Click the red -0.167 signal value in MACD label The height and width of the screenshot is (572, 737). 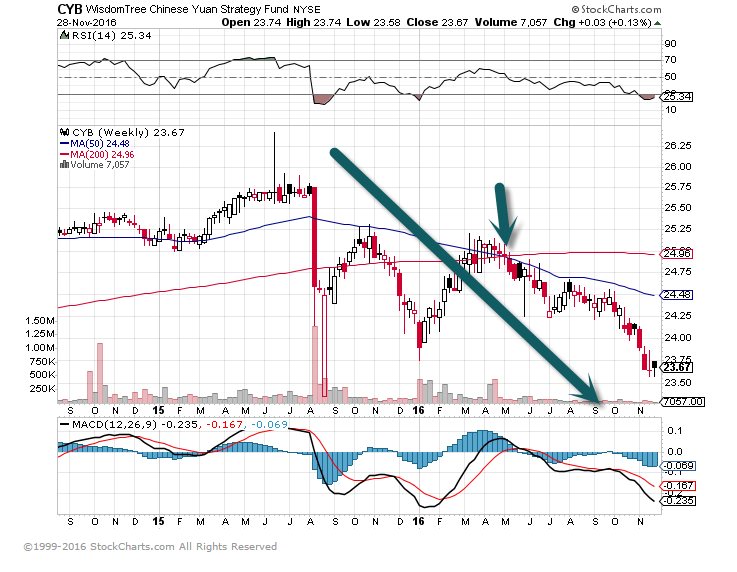(x=224, y=424)
